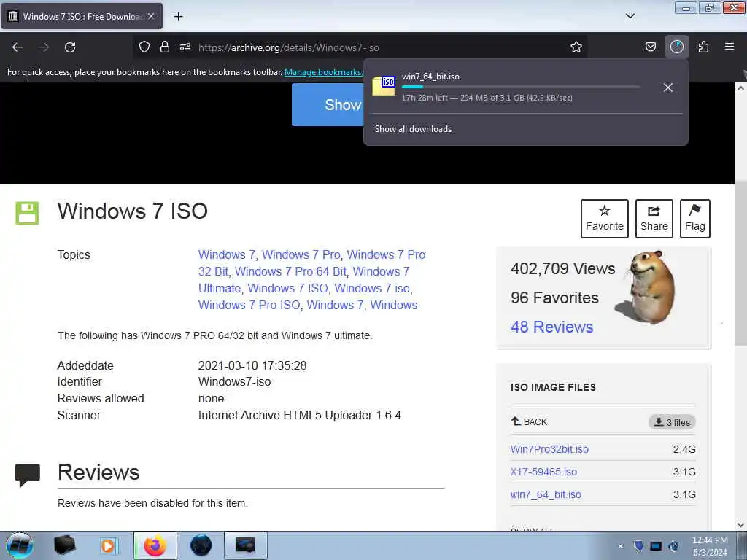Toggle the downloads toolbar button
The height and width of the screenshot is (560, 747).
[677, 47]
